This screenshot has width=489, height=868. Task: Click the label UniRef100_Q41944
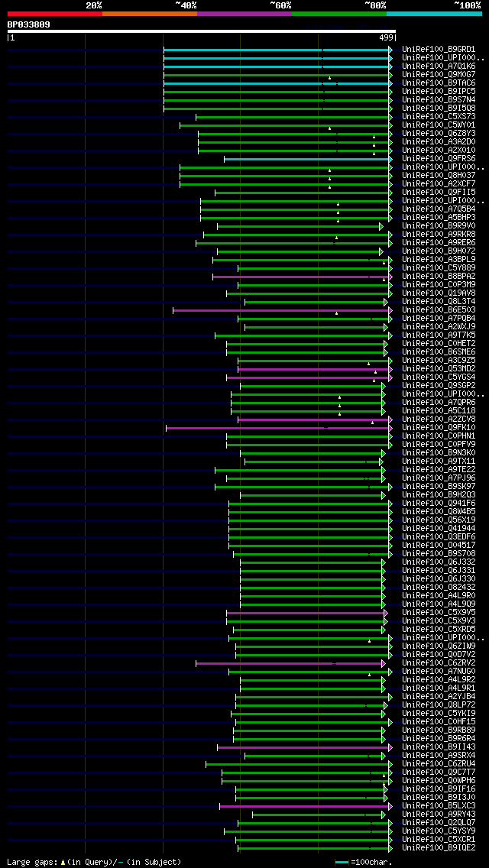pyautogui.click(x=439, y=528)
